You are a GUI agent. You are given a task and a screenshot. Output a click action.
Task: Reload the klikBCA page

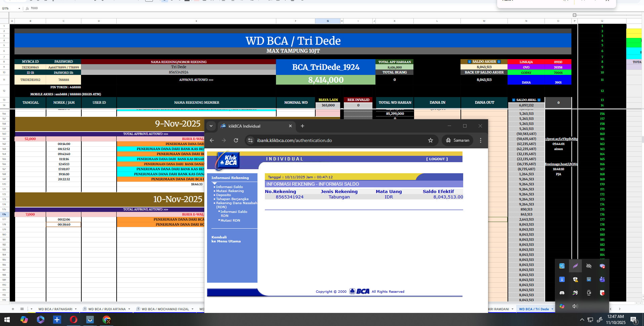click(x=236, y=140)
